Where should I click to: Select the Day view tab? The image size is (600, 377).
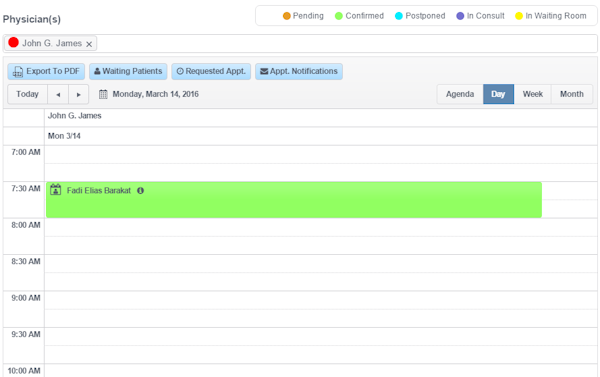[x=498, y=94]
